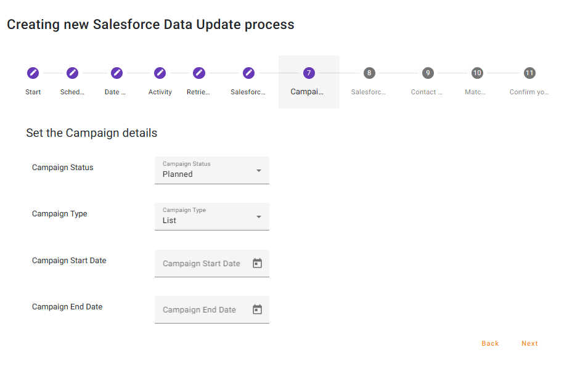Focus the Campaign End Date field

tap(200, 310)
